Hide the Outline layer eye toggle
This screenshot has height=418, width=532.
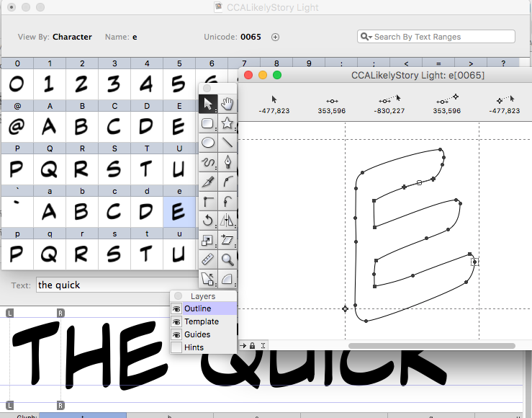point(176,308)
